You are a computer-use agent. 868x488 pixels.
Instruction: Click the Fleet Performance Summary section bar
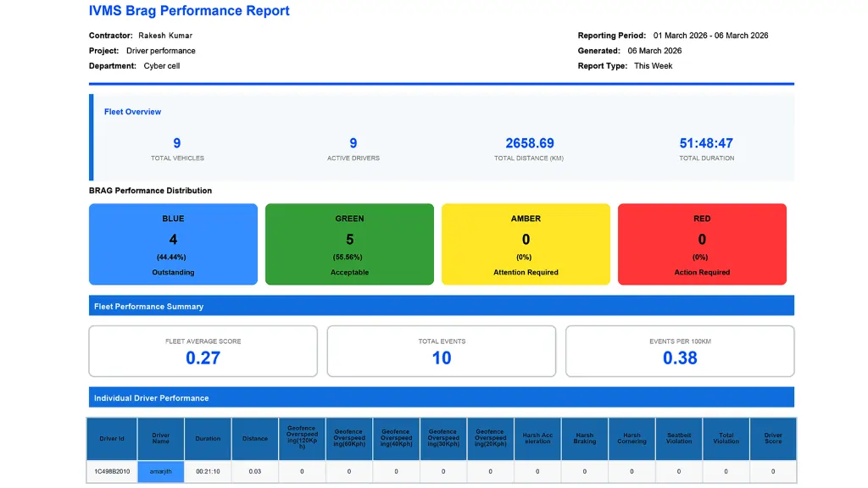(x=441, y=305)
